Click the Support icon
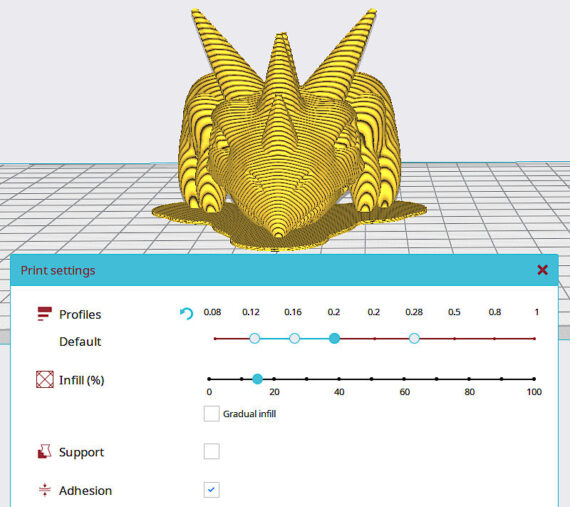Image resolution: width=570 pixels, height=507 pixels. coord(44,451)
